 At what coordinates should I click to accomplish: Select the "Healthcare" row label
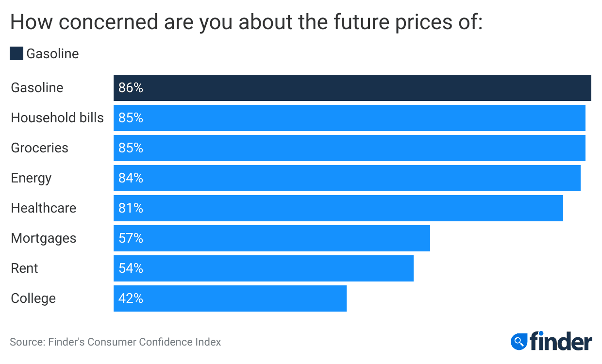click(44, 208)
